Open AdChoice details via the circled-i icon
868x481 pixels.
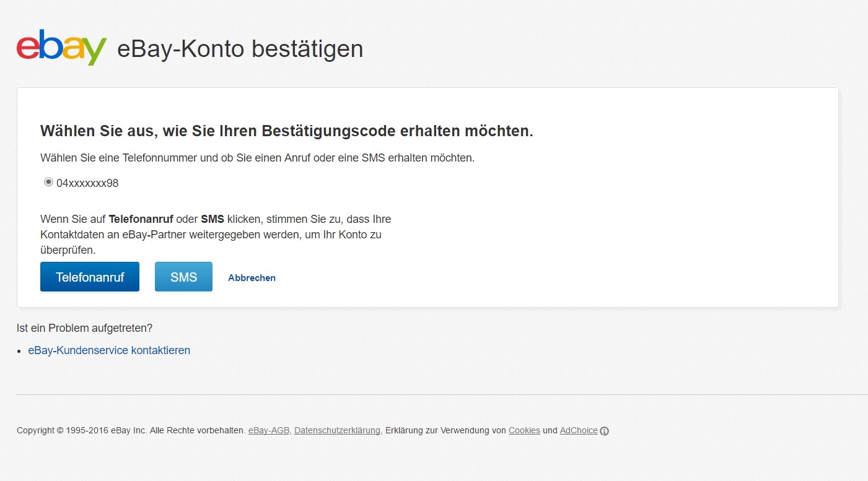click(605, 431)
